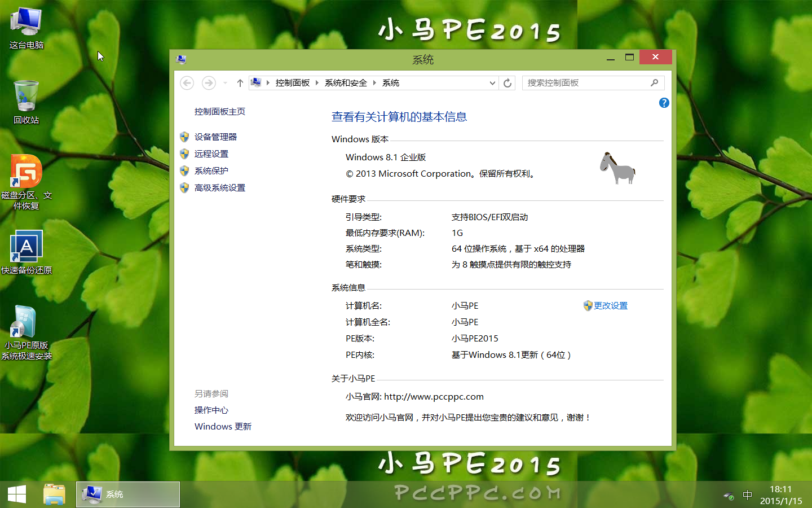Screen dimensions: 812x508
Task: Activate the 系统 taskbar window button
Action: [128, 494]
